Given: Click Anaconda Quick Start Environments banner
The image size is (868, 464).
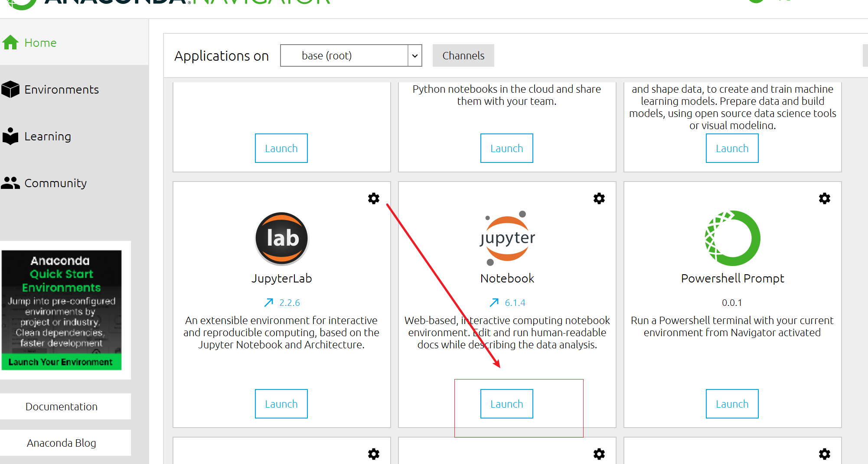Looking at the screenshot, I should click(61, 310).
